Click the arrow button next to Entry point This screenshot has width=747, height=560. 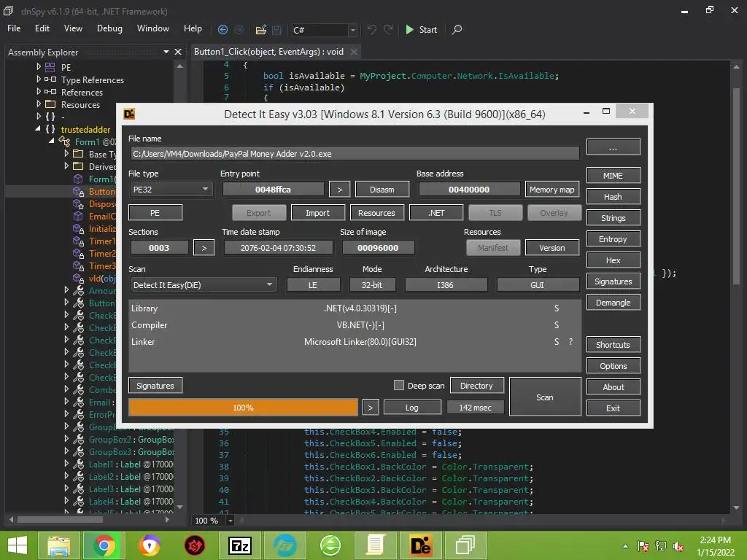pos(340,190)
